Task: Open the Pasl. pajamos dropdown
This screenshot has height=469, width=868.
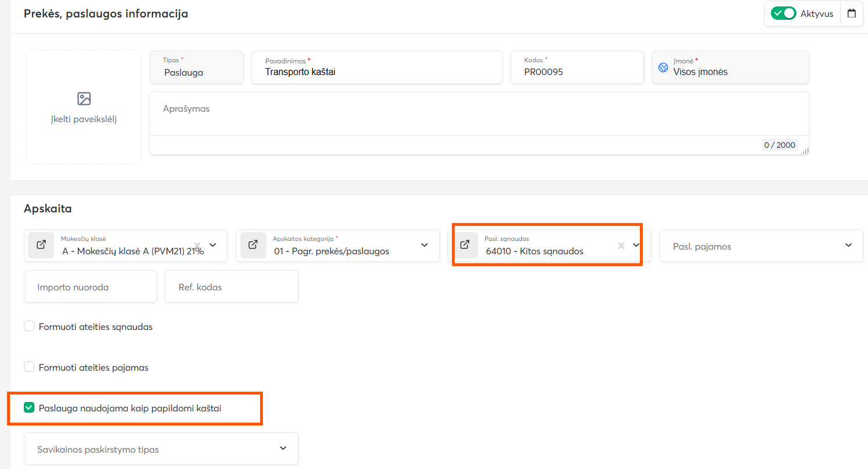Action: [x=761, y=246]
